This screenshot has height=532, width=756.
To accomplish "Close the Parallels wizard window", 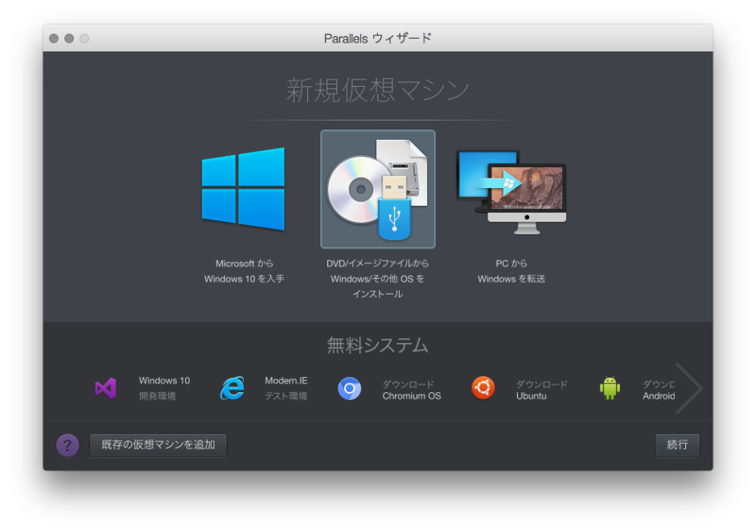I will click(54, 38).
